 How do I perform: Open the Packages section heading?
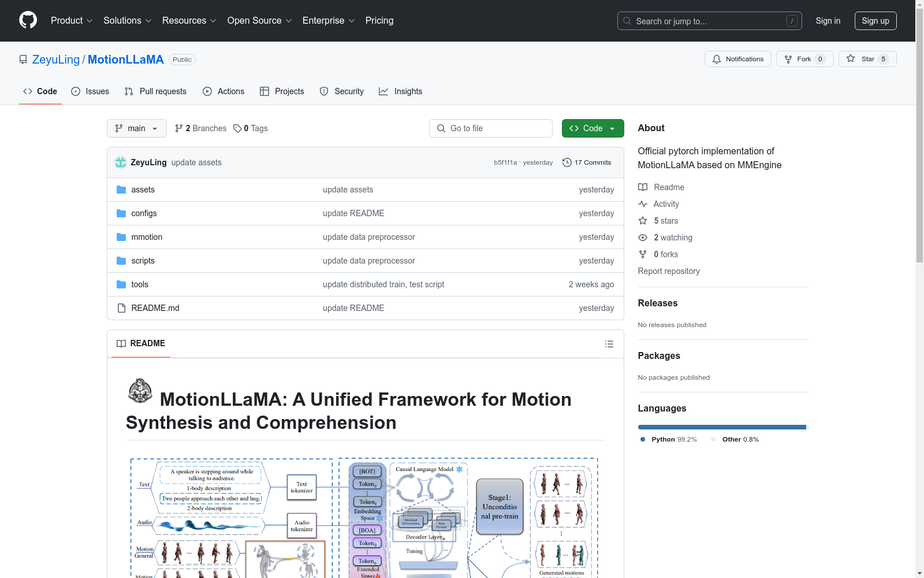click(x=659, y=355)
